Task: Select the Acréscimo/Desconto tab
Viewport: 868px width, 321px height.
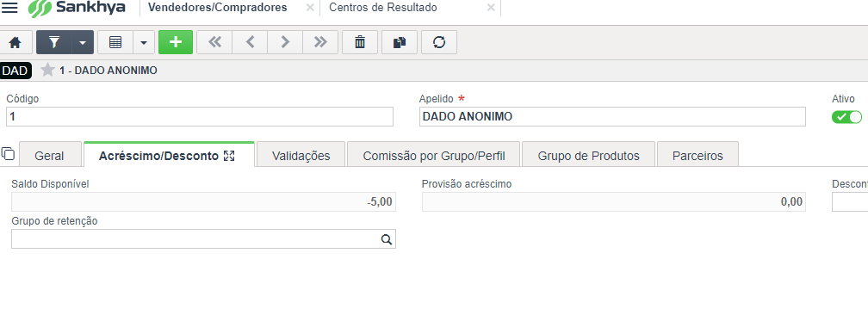Action: (x=158, y=156)
